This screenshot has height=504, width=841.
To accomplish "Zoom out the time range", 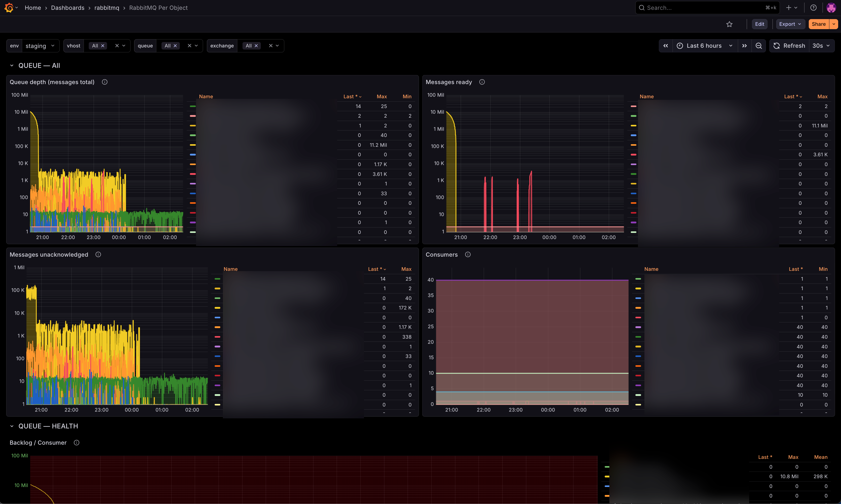I will pos(758,46).
